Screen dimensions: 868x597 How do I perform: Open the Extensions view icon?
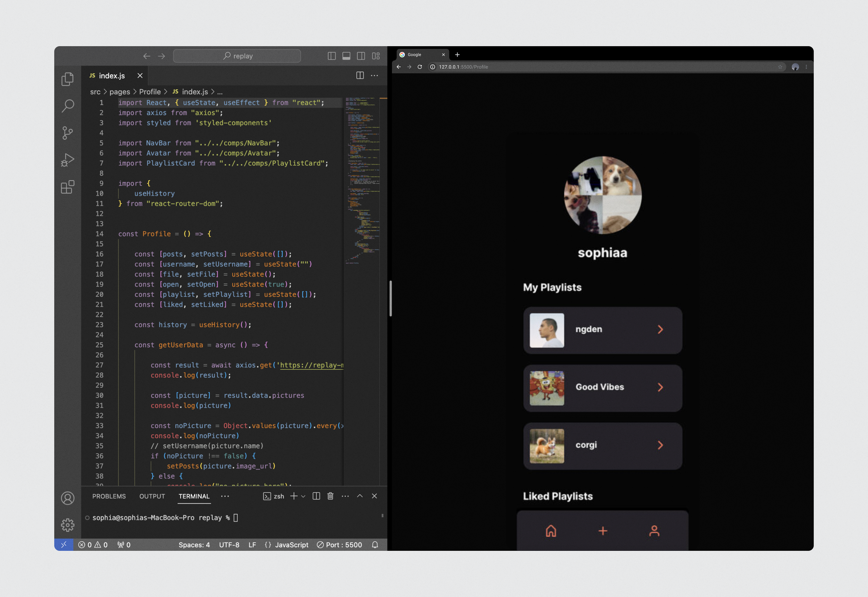click(x=68, y=186)
